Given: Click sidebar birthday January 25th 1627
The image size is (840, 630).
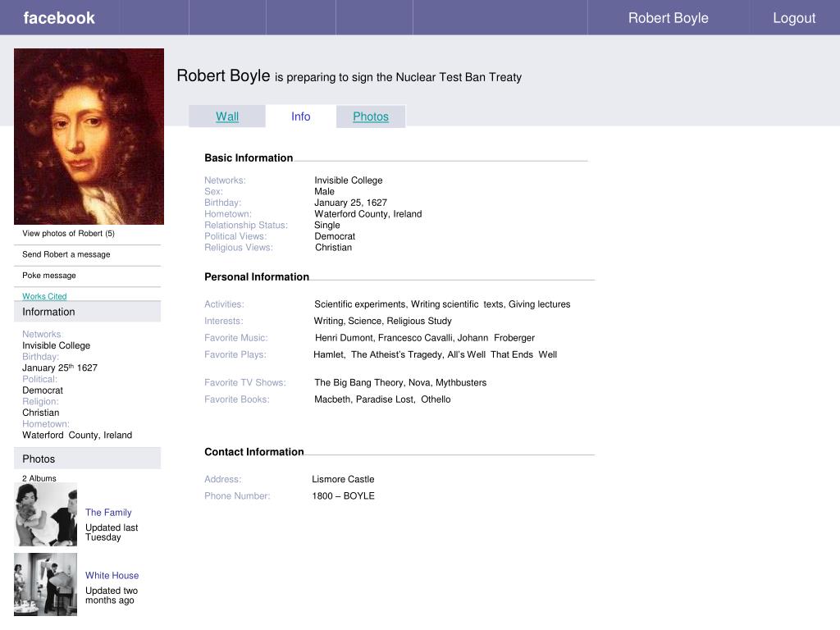Looking at the screenshot, I should (59, 367).
